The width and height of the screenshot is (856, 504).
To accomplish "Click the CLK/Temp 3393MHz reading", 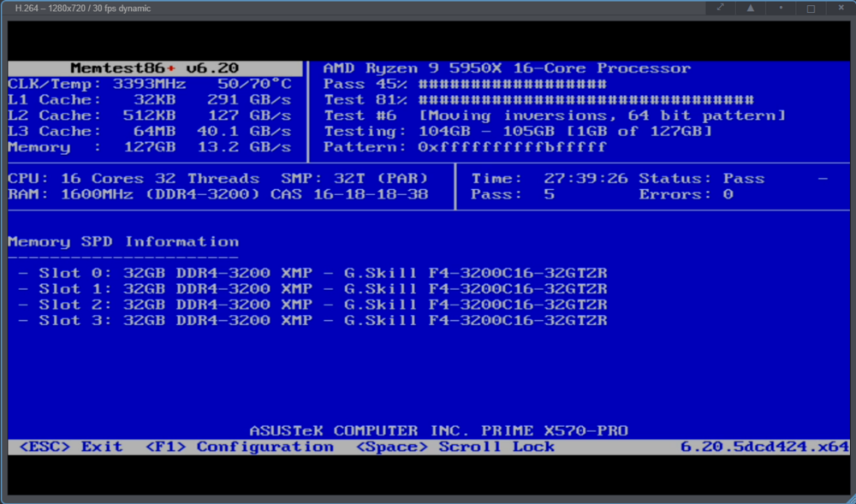I will click(97, 84).
